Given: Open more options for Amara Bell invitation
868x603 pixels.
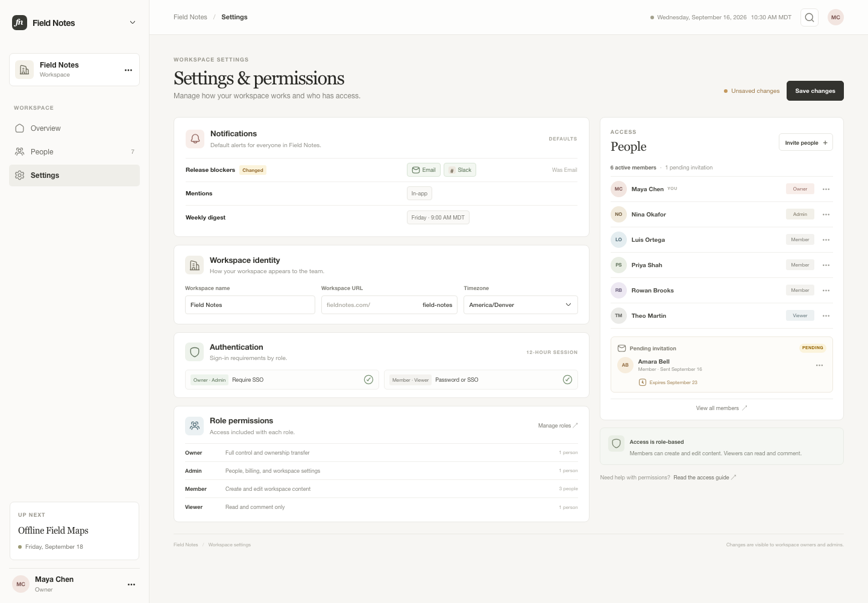Looking at the screenshot, I should coord(819,365).
